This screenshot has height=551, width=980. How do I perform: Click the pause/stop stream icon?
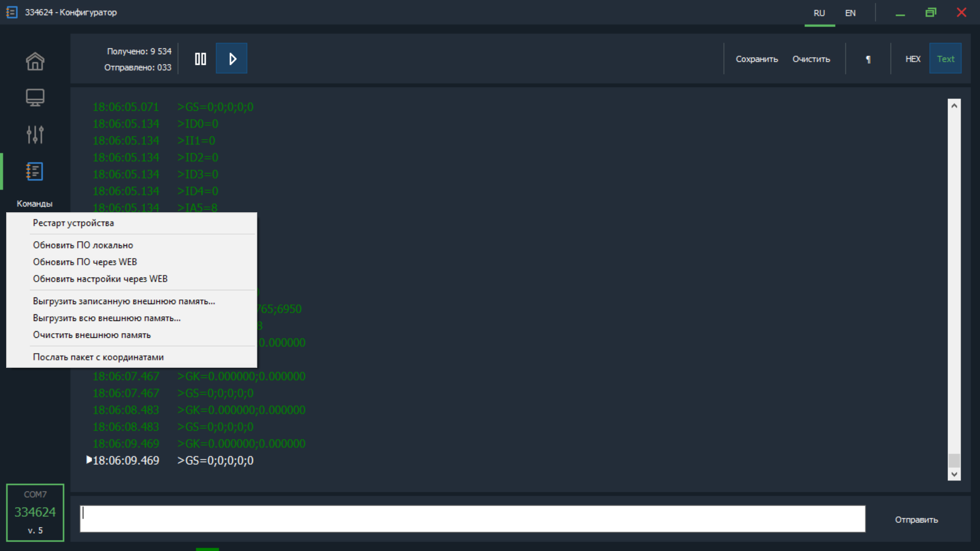coord(201,59)
